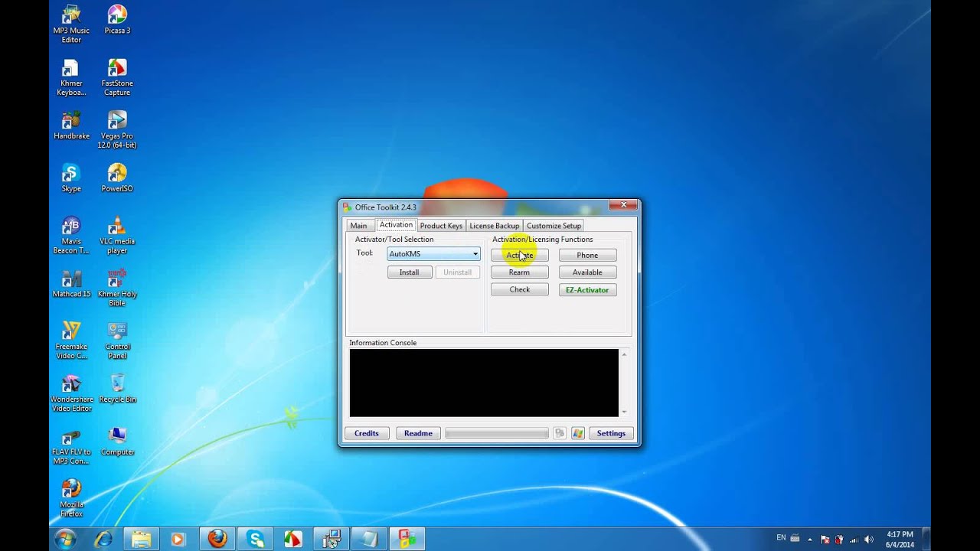980x551 pixels.
Task: Close the Office Toolkit window
Action: (x=623, y=205)
